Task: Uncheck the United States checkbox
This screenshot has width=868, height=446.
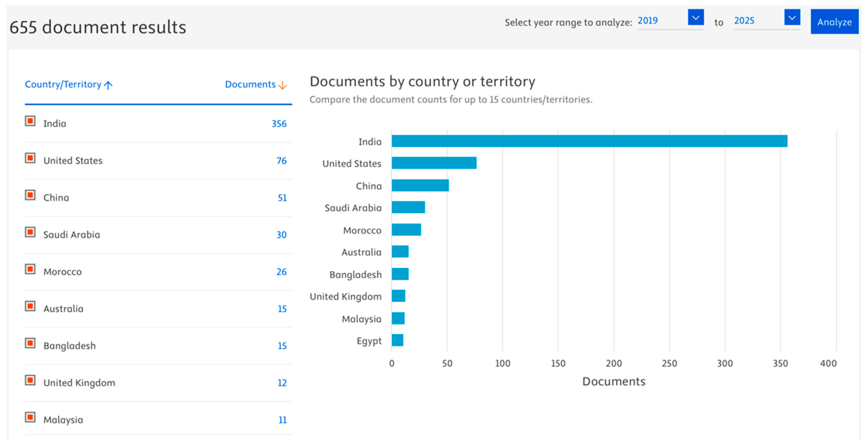Action: pyautogui.click(x=30, y=158)
